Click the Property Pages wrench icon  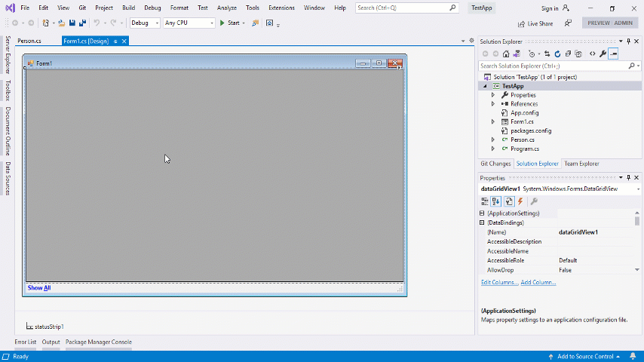click(534, 201)
